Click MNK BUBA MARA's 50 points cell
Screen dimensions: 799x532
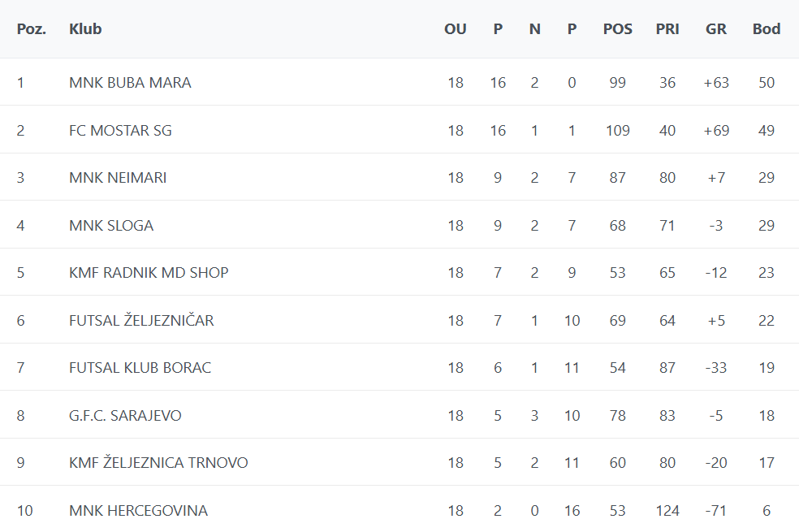[x=767, y=83]
